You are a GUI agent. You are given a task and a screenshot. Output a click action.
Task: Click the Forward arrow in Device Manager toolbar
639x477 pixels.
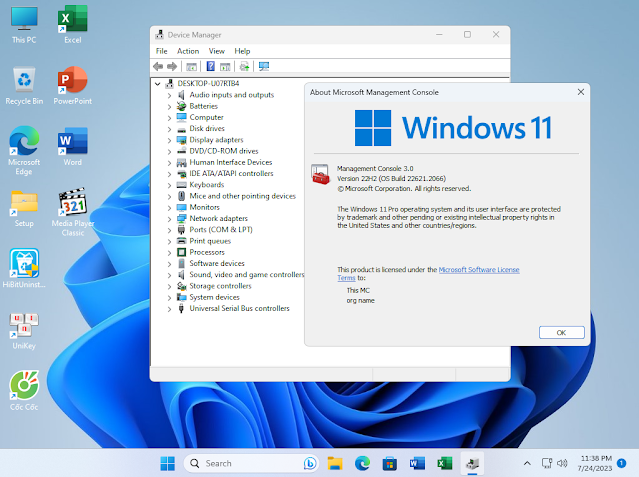[172, 67]
